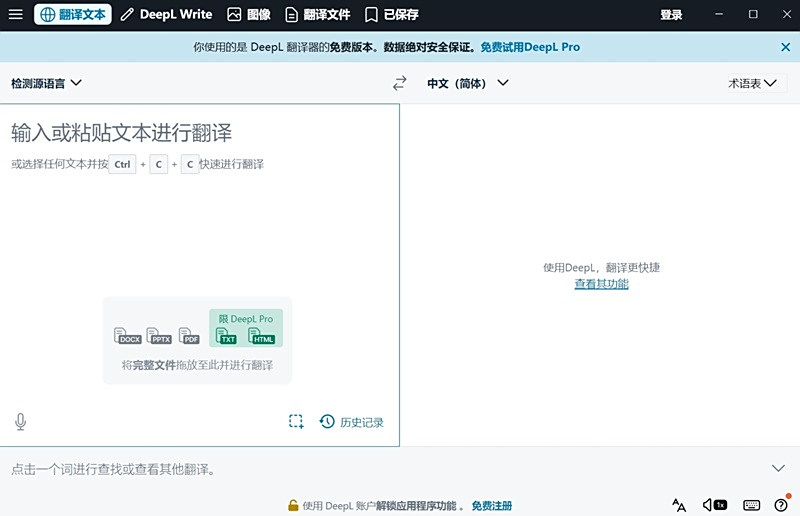The height and width of the screenshot is (516, 800).
Task: Dismiss the free version banner
Action: [785, 47]
